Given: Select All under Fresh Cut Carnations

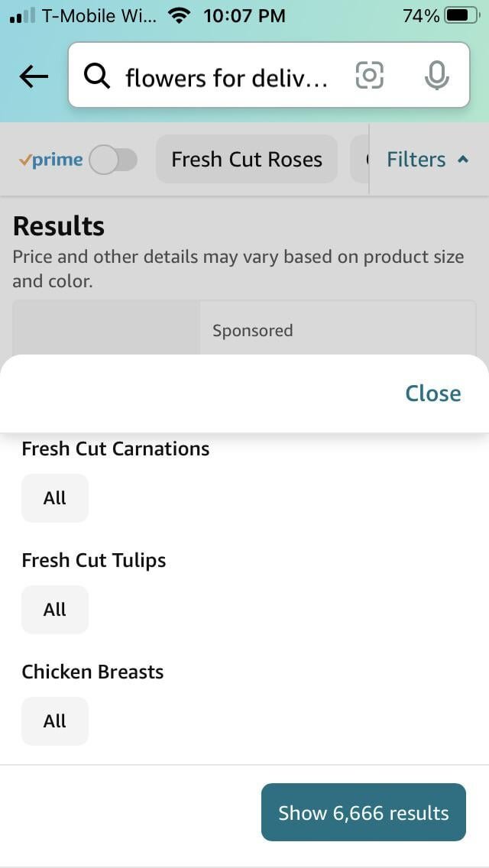Looking at the screenshot, I should (55, 498).
